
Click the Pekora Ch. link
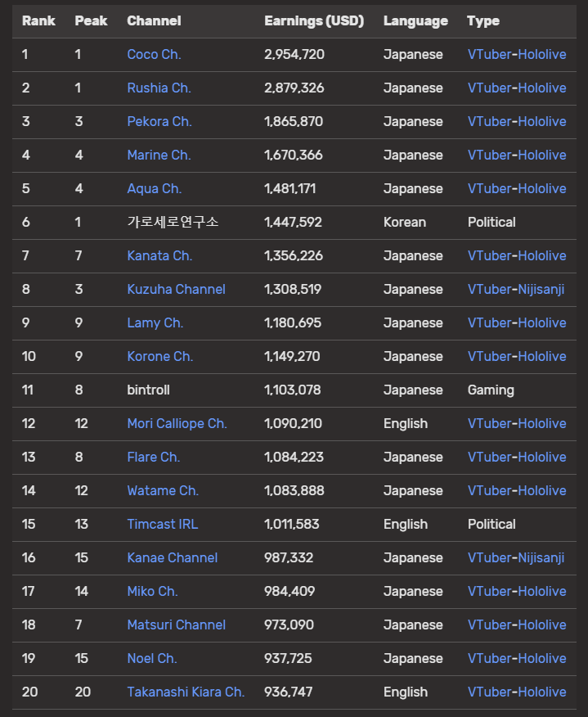[159, 122]
